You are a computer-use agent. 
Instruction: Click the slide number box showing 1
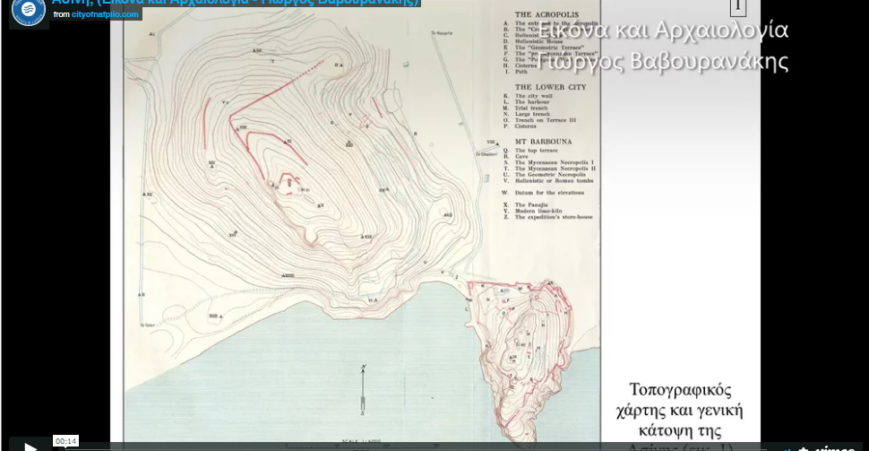click(738, 7)
